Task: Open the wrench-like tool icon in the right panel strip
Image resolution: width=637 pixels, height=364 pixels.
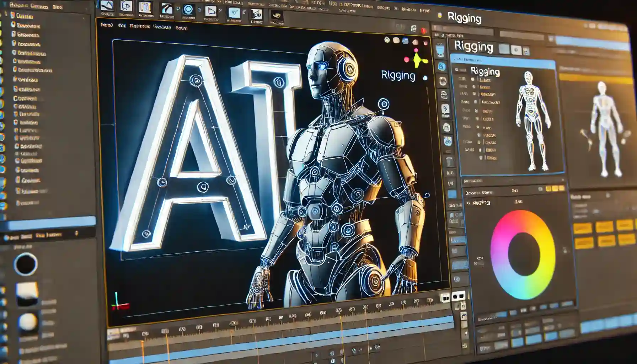Action: tap(445, 108)
